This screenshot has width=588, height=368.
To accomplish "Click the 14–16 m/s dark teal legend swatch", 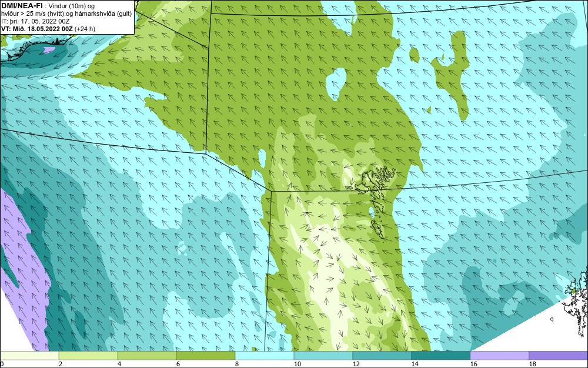I will (x=440, y=356).
